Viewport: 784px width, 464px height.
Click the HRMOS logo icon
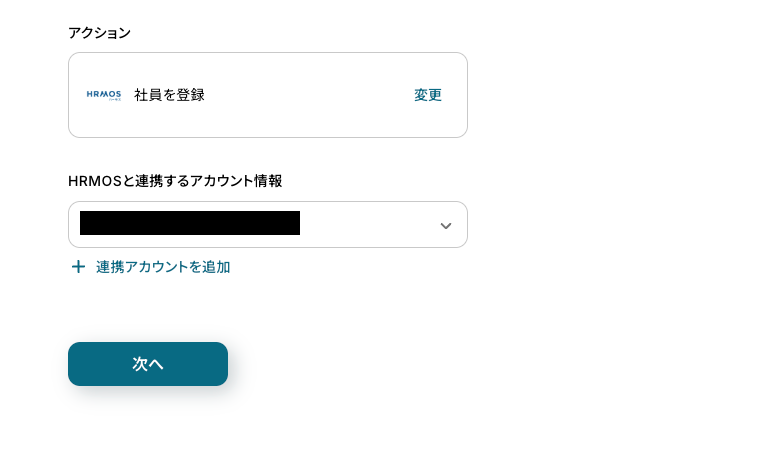click(x=104, y=95)
